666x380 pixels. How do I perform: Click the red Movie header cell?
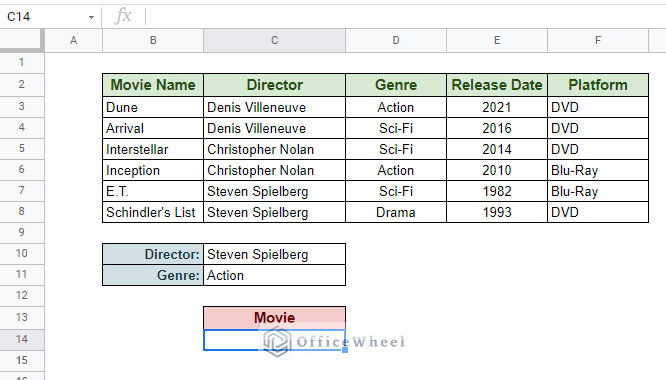tap(274, 318)
